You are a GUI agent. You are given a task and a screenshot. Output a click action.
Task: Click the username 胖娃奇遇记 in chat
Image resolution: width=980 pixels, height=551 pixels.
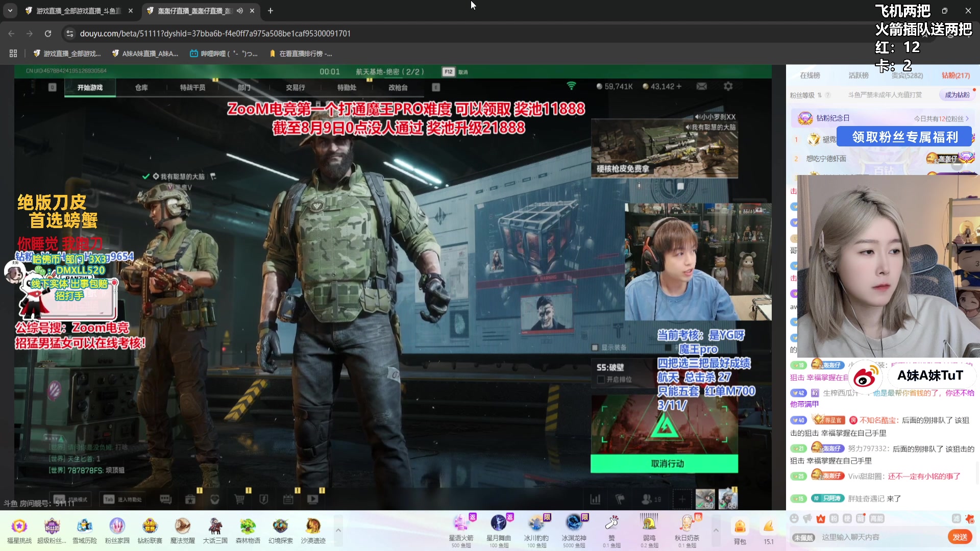(x=867, y=498)
